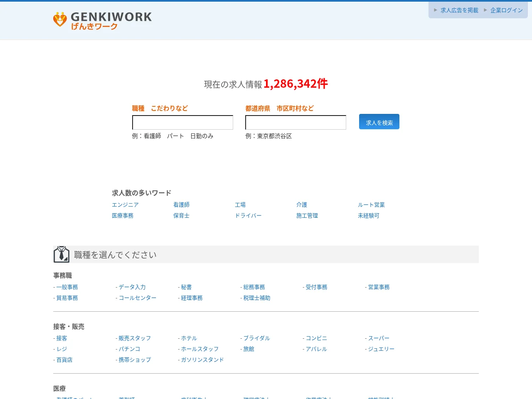532x399 pixels.
Task: Click the 求人数の多いワード heading
Action: [141, 193]
